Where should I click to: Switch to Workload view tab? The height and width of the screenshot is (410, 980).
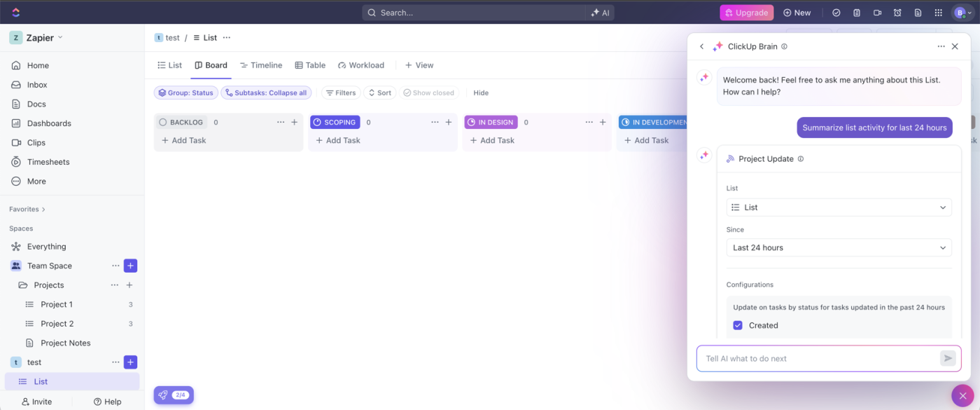click(x=361, y=65)
